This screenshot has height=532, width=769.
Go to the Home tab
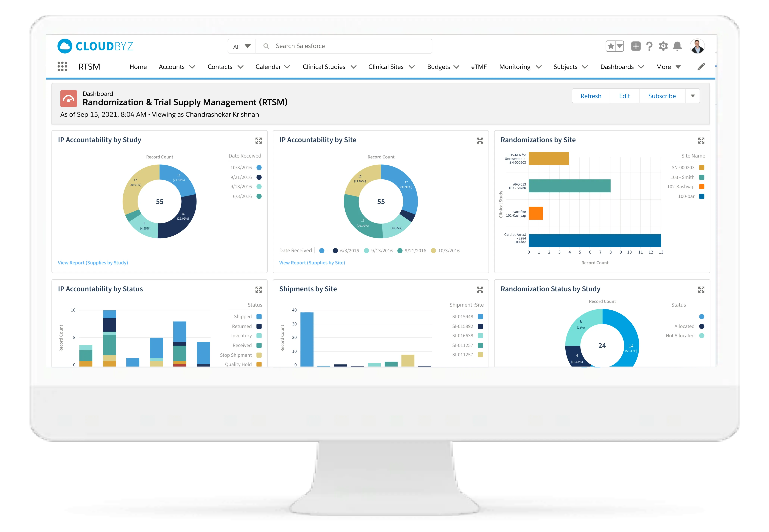click(x=138, y=67)
